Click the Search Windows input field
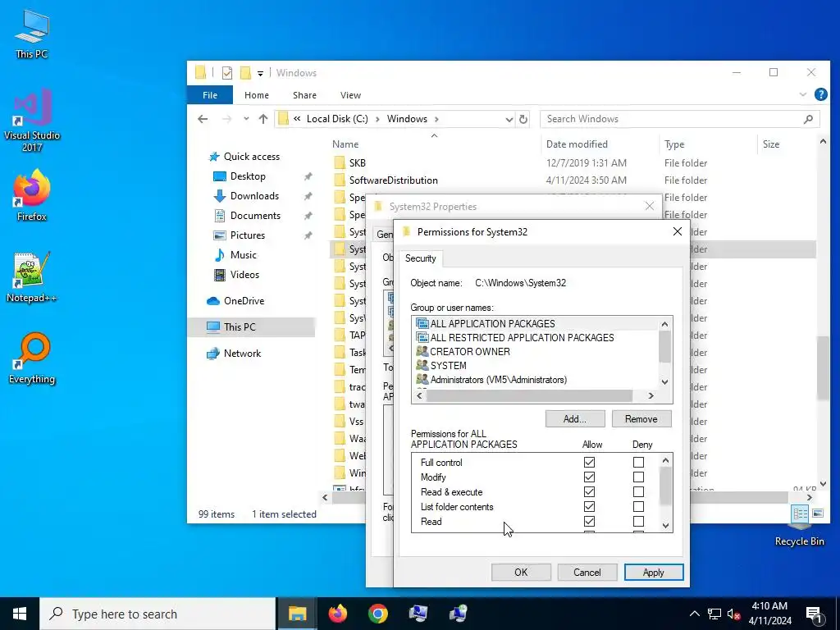The width and height of the screenshot is (840, 630). click(x=672, y=119)
